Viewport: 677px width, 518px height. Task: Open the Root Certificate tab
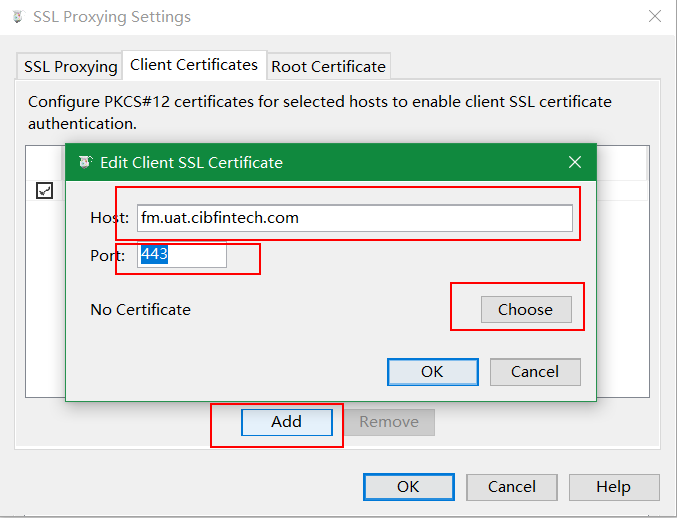point(329,66)
